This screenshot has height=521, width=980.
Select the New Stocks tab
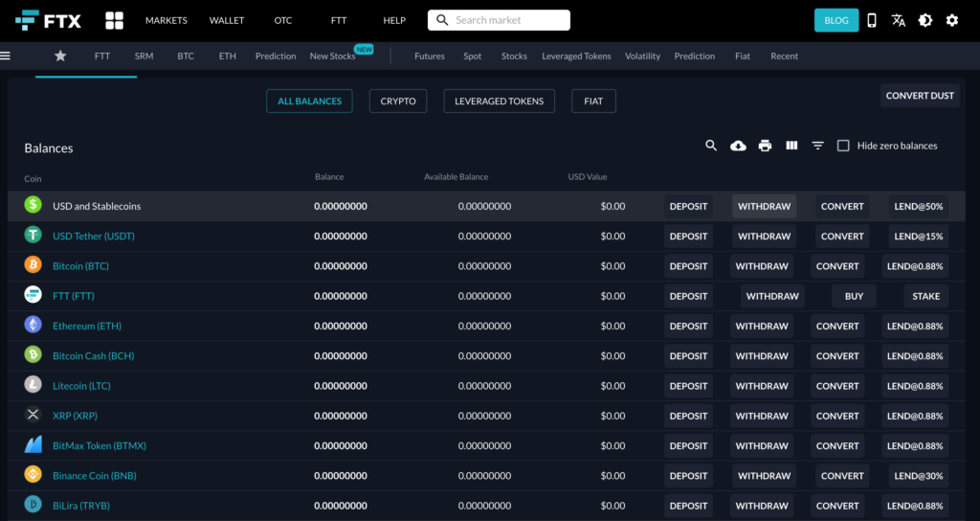click(x=332, y=56)
